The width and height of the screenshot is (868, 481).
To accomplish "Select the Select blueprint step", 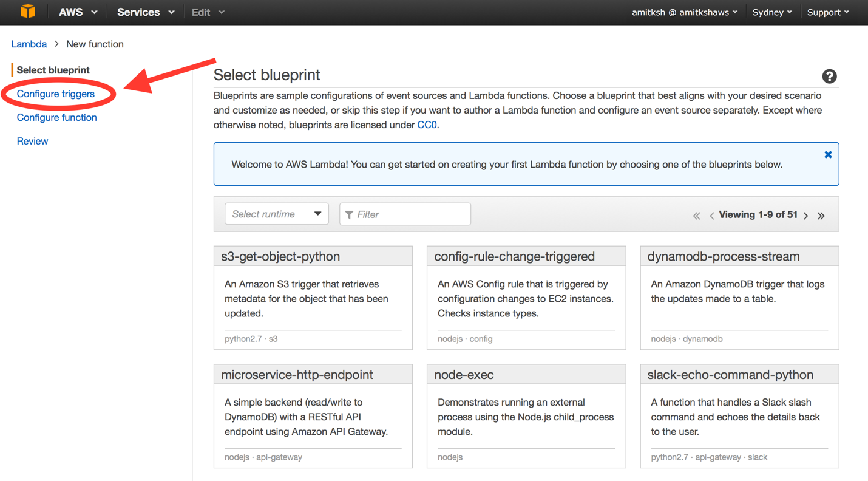I will click(x=53, y=70).
